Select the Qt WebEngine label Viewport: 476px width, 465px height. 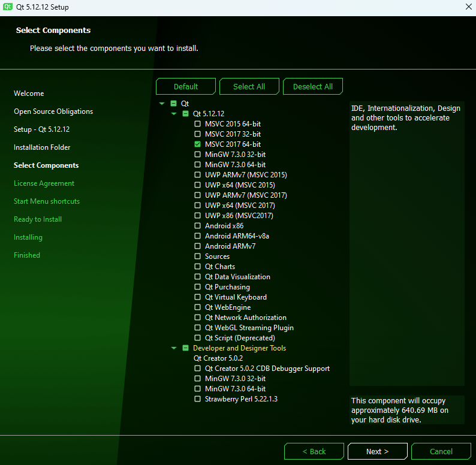(228, 307)
